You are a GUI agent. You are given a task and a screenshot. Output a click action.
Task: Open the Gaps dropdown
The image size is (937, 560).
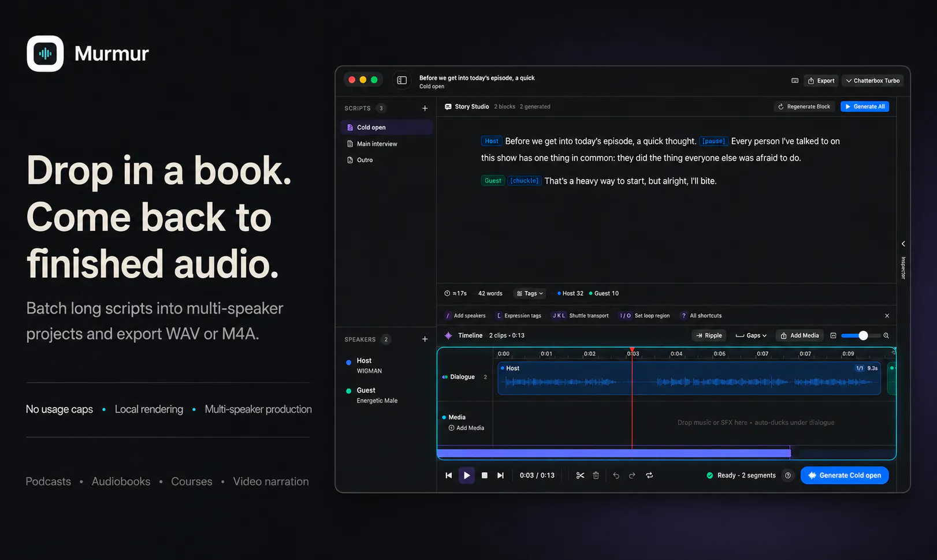tap(751, 335)
